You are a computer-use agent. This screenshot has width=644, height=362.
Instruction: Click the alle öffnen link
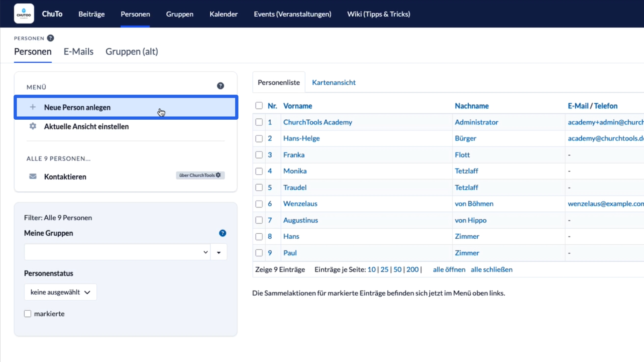click(x=449, y=269)
